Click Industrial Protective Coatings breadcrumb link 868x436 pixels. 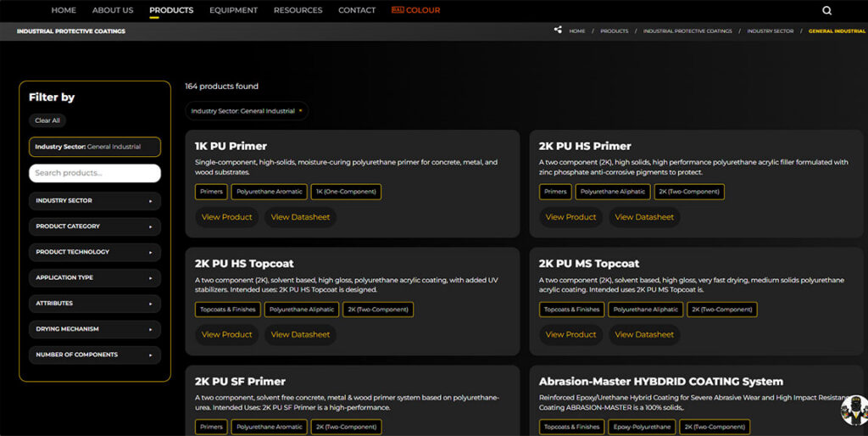tap(687, 31)
